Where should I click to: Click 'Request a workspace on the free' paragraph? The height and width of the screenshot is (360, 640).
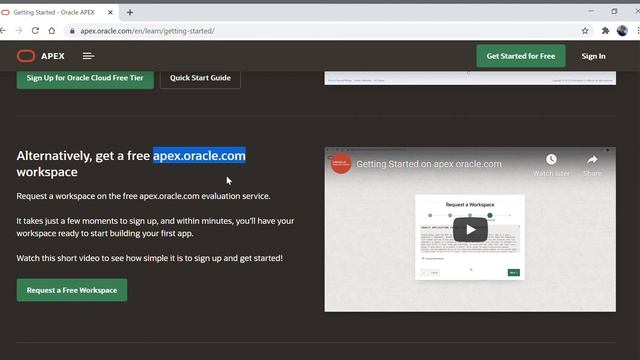pyautogui.click(x=143, y=196)
